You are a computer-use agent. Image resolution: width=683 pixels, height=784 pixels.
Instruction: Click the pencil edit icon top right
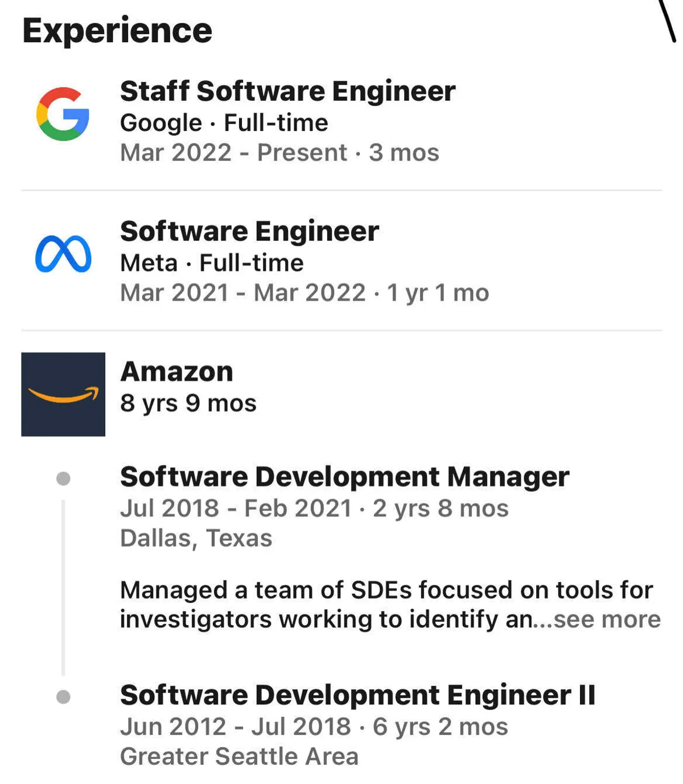(x=667, y=20)
